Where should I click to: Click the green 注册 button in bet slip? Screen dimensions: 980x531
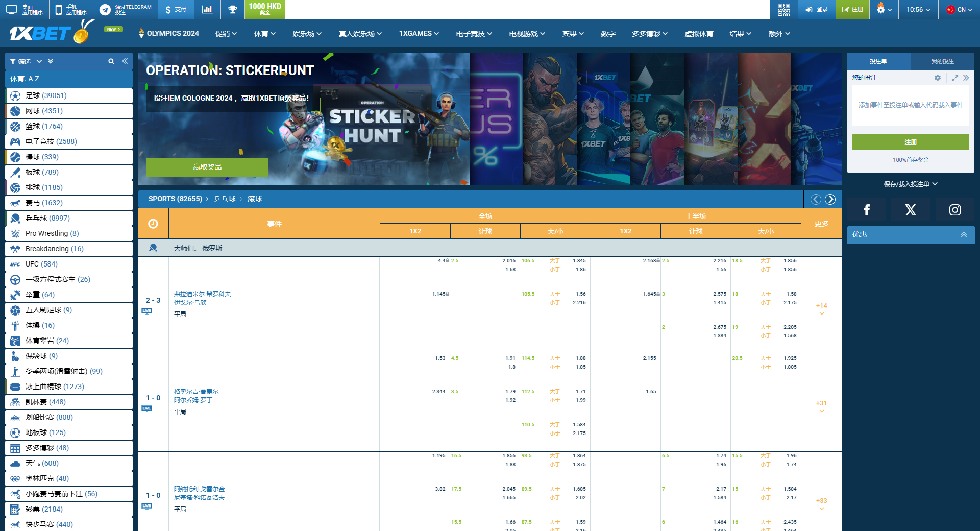(911, 142)
